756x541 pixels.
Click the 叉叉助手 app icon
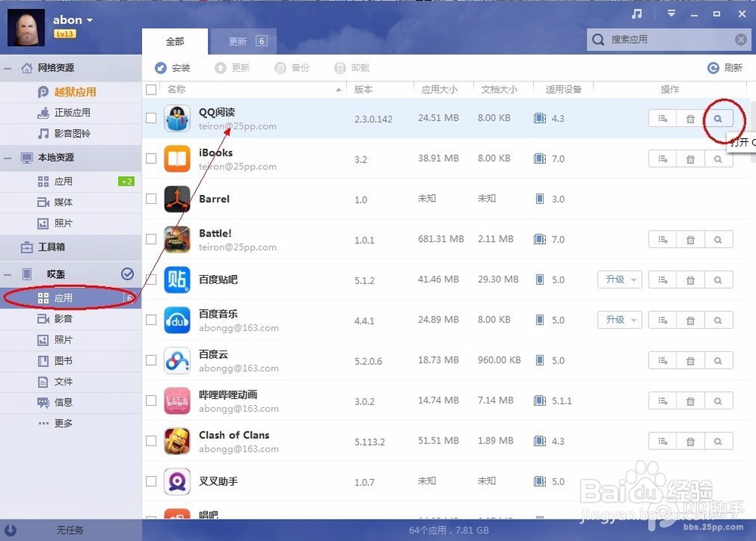click(x=177, y=481)
